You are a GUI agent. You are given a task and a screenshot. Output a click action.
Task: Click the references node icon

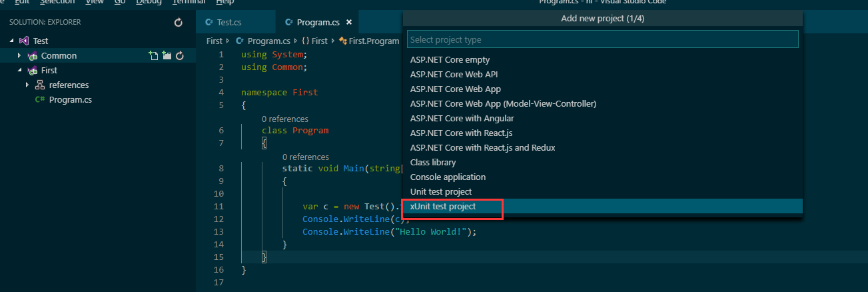click(x=40, y=85)
